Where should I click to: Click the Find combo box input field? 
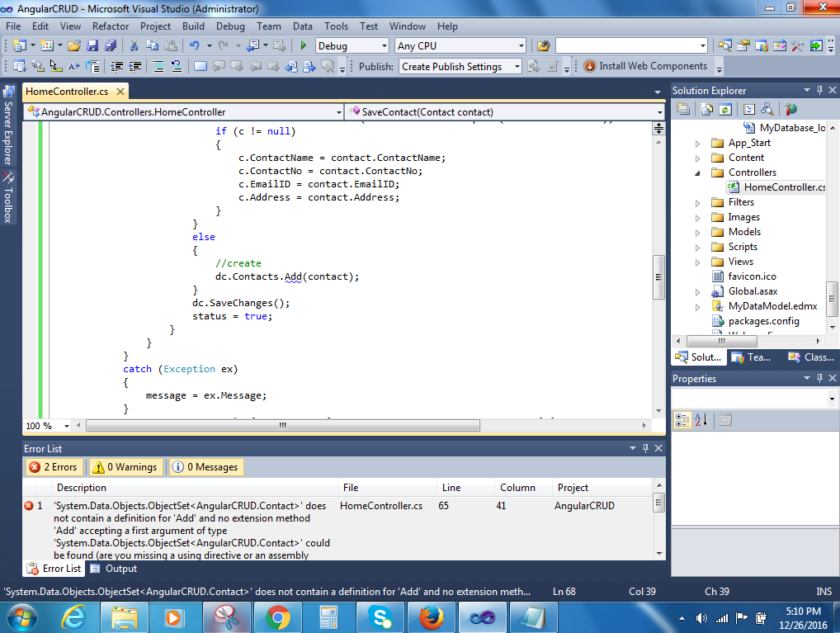click(627, 46)
